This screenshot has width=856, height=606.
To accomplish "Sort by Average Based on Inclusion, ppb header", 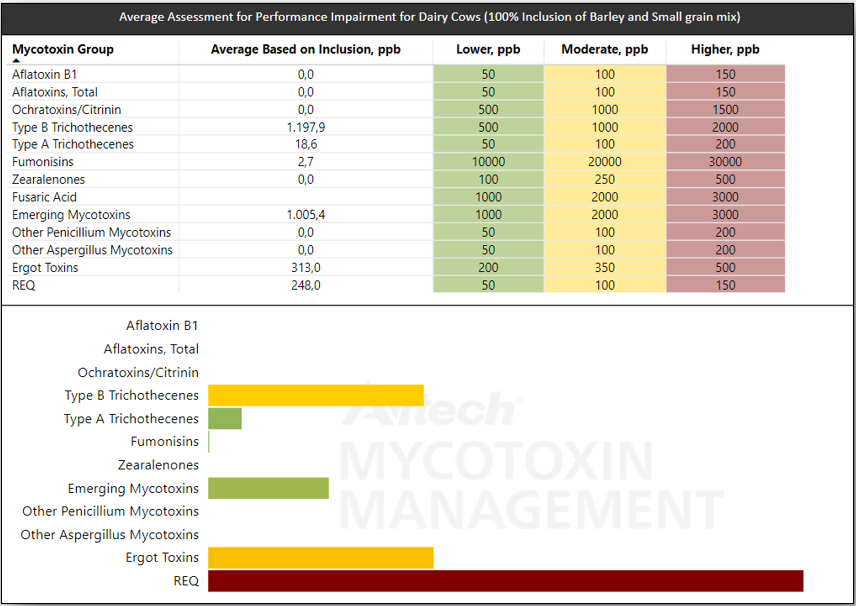I will [306, 50].
